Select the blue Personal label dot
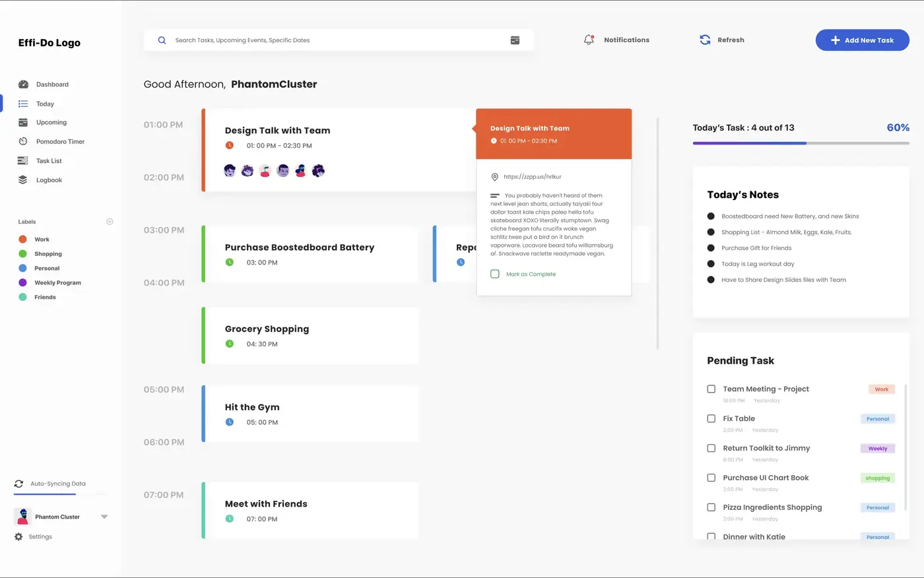 pyautogui.click(x=22, y=268)
